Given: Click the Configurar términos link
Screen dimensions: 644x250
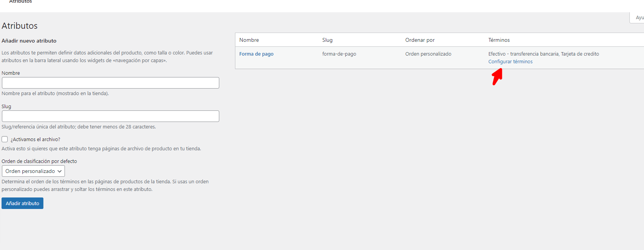Looking at the screenshot, I should click(510, 62).
